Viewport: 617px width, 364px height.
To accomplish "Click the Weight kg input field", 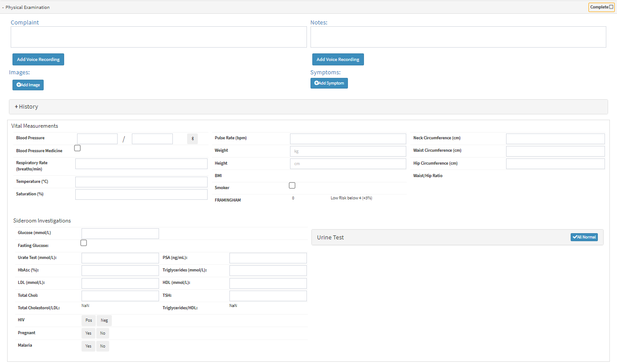I will coord(348,151).
